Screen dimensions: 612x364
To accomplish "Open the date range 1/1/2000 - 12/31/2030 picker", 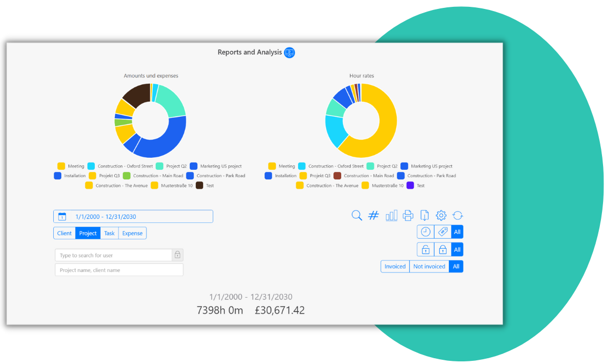I will [133, 216].
